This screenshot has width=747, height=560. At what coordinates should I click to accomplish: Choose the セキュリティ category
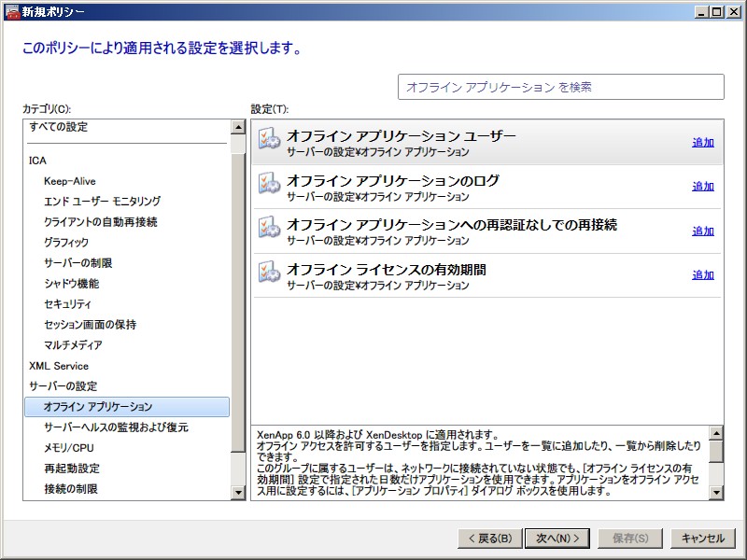tap(67, 304)
